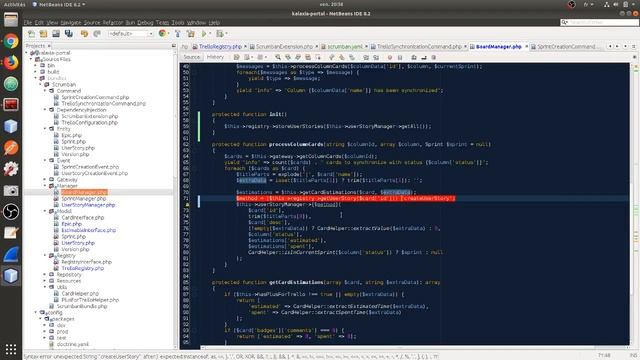Click the Open Project toolbar icon
This screenshot has height=360, width=640.
click(x=56, y=34)
